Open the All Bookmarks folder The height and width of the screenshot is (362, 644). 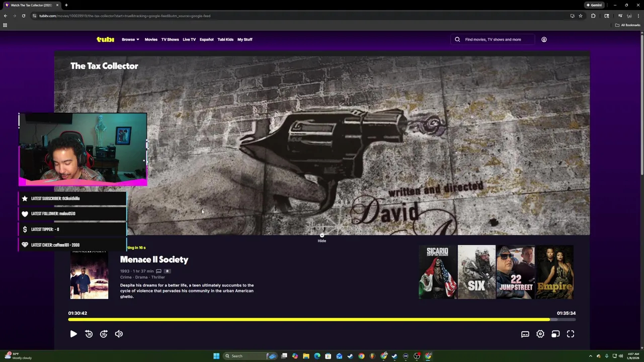click(627, 25)
